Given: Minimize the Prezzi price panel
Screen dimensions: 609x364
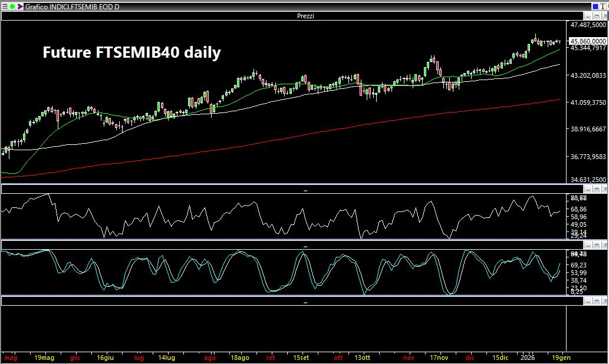Looking at the screenshot, I should tap(588, 16).
